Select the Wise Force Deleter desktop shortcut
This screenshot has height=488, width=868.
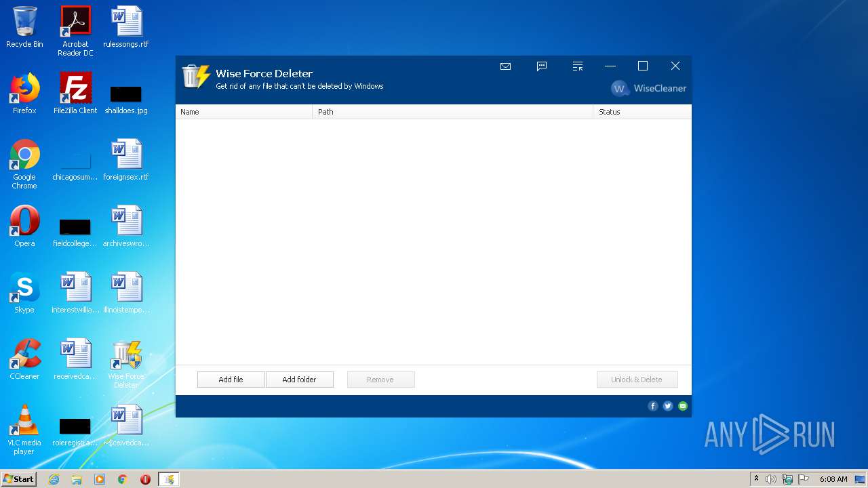click(126, 363)
